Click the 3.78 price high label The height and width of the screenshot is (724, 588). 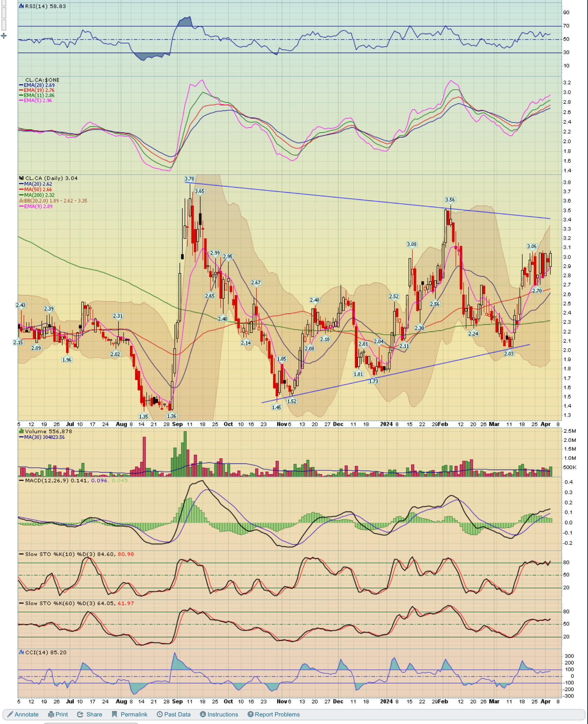pos(189,179)
